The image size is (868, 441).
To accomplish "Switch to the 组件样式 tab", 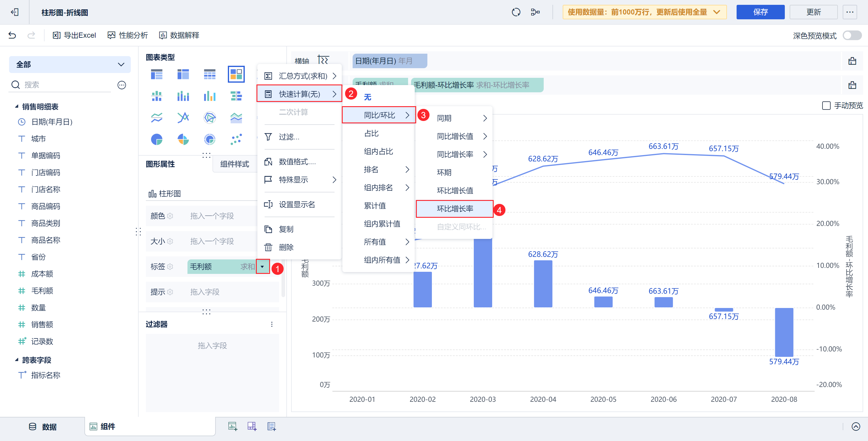I will coord(234,164).
